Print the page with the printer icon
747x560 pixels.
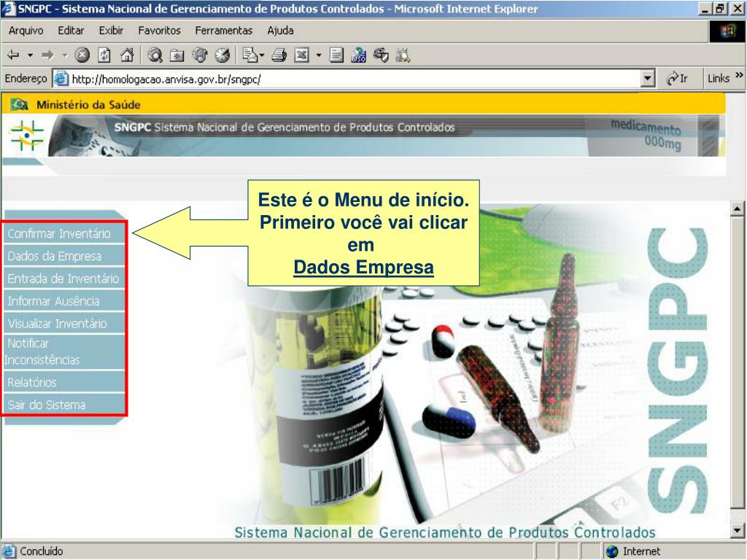(279, 55)
